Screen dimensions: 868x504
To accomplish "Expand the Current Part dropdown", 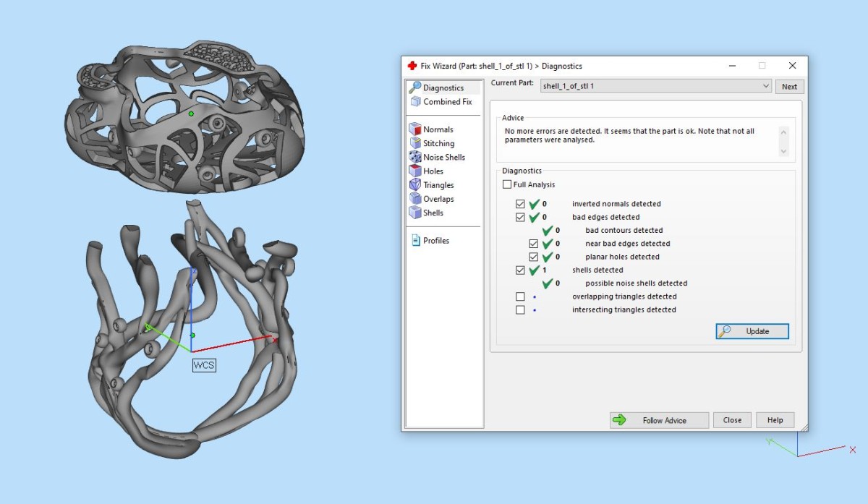I will [x=766, y=86].
